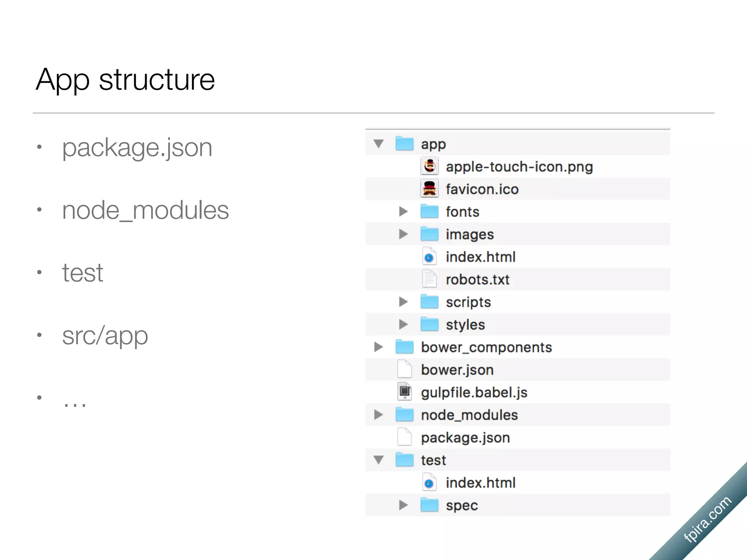Click the 'test' bullet text
This screenshot has width=747, height=560.
click(x=82, y=273)
